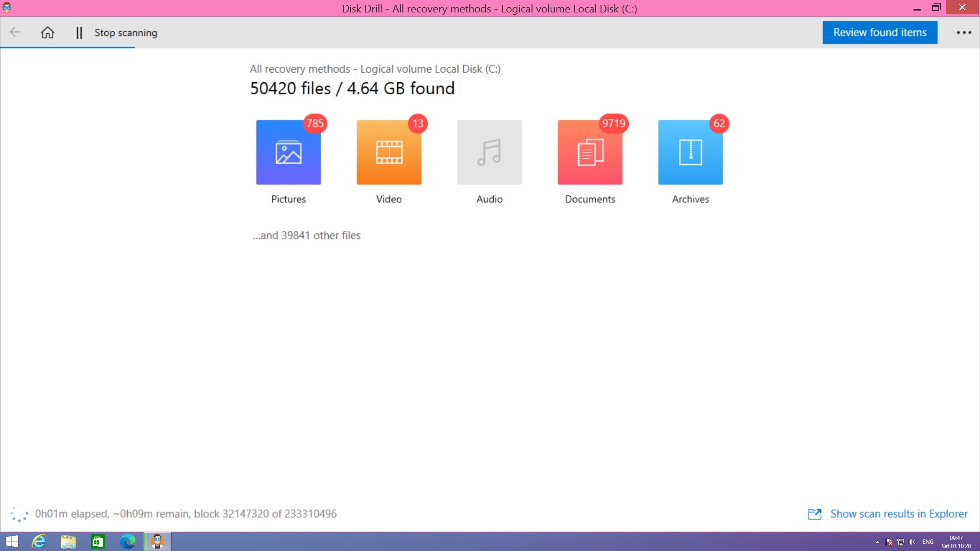Click '...and 39841 other files' text
The height and width of the screenshot is (551, 980).
[x=307, y=235]
